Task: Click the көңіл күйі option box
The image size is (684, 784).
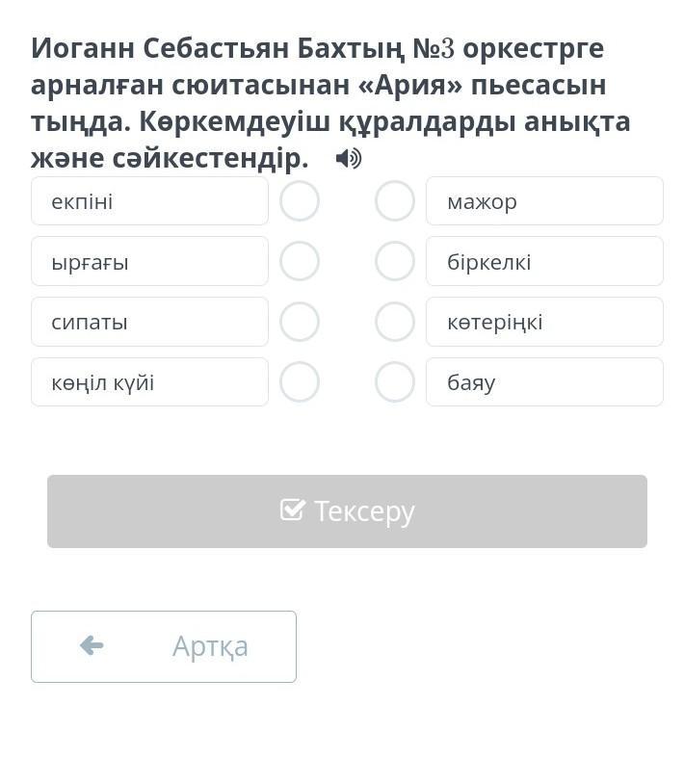Action: coord(149,382)
